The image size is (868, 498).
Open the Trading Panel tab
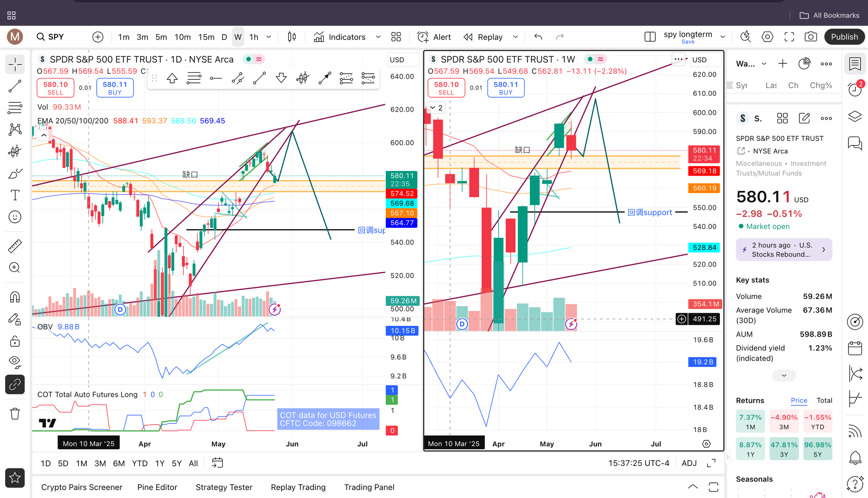[369, 487]
